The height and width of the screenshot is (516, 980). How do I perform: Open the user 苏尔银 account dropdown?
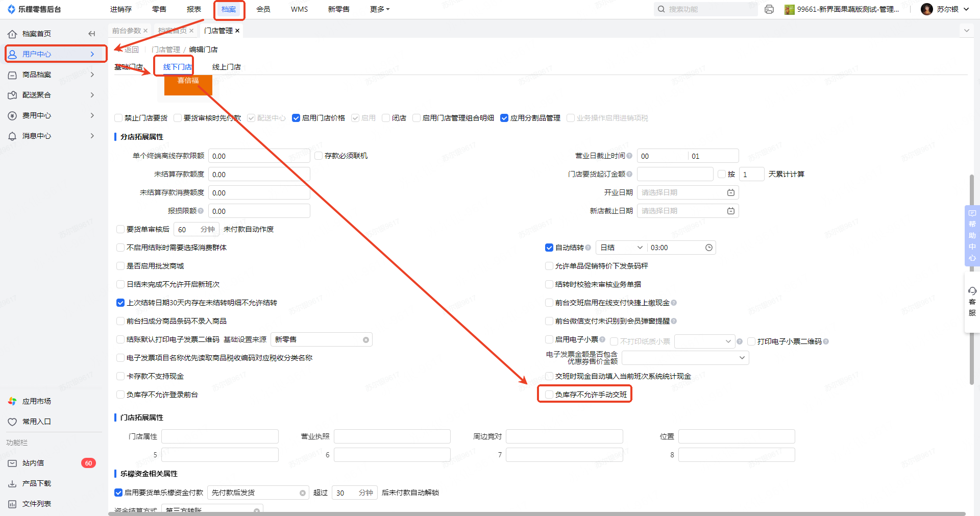966,9
